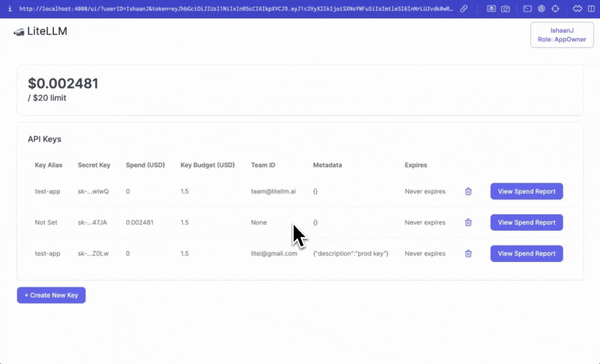
Task: Click the globe network icon in toolbar
Action: point(541,9)
